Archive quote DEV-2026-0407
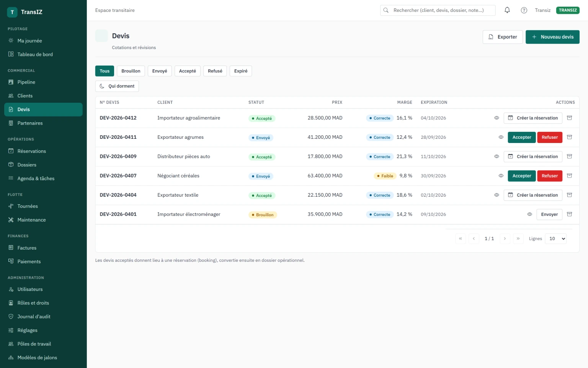Viewport: 588px width, 368px height. tap(570, 176)
